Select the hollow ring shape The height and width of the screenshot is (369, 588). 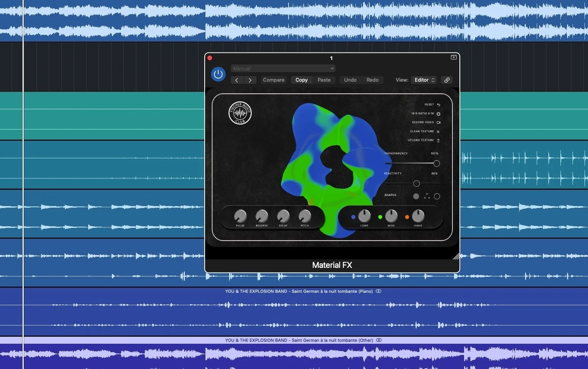pos(437,196)
